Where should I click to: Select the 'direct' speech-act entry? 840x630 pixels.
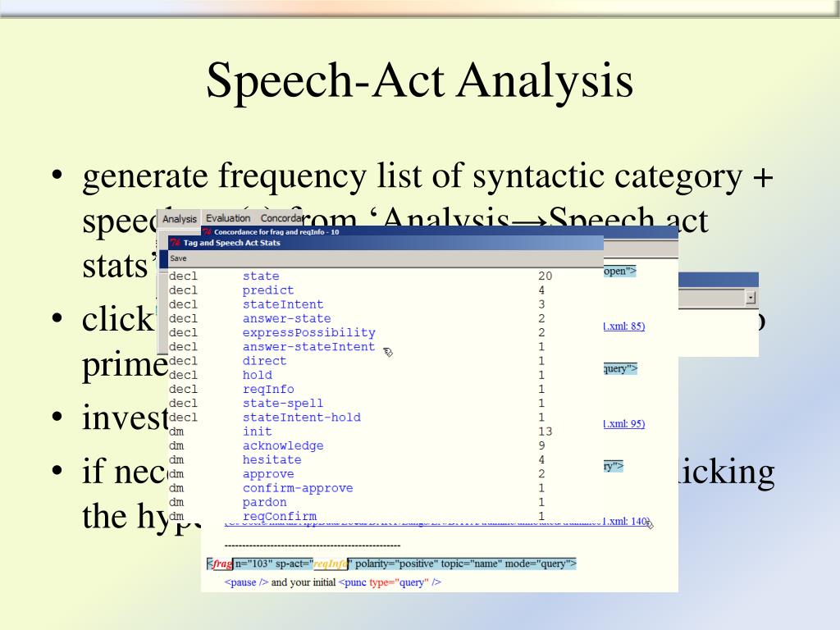click(x=265, y=361)
